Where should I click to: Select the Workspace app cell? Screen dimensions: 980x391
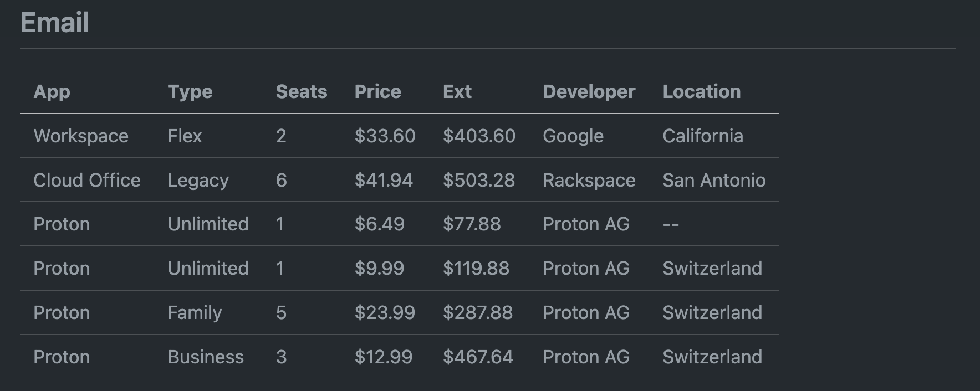coord(81,136)
